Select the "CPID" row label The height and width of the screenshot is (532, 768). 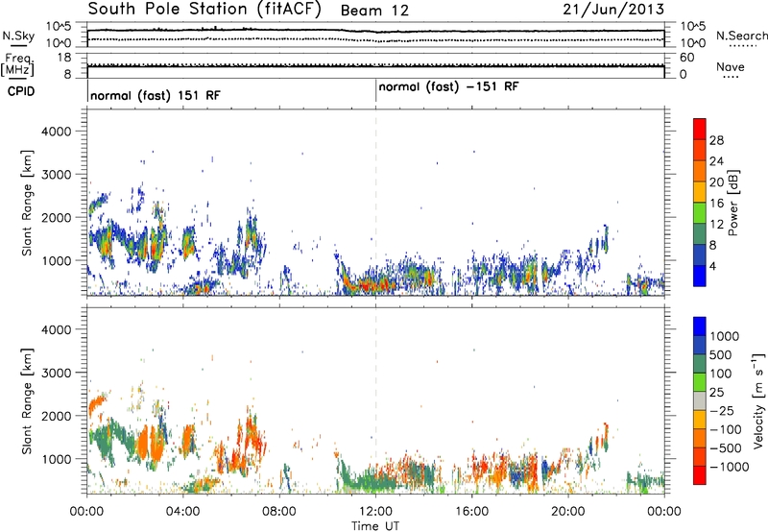coord(20,91)
